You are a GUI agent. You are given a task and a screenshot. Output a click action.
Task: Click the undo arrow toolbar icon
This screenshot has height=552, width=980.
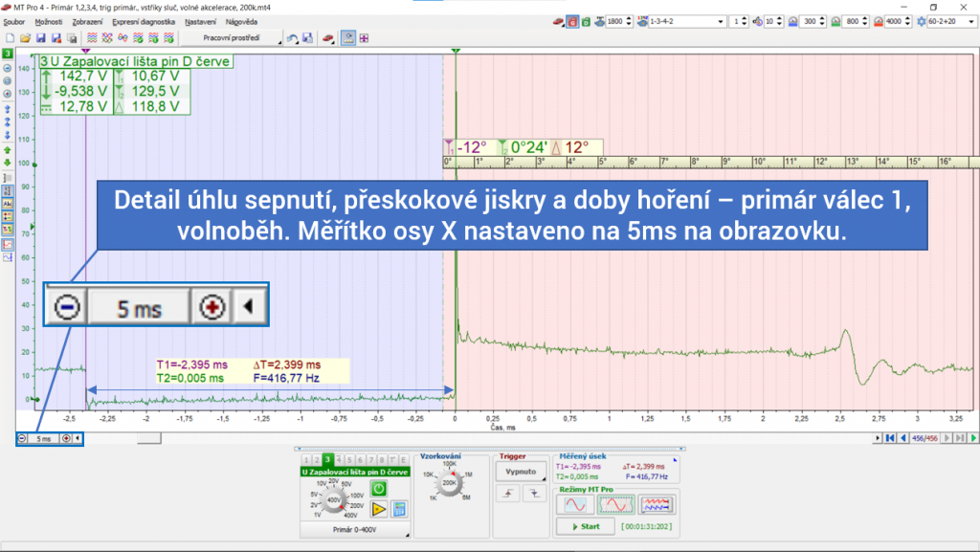pyautogui.click(x=292, y=38)
